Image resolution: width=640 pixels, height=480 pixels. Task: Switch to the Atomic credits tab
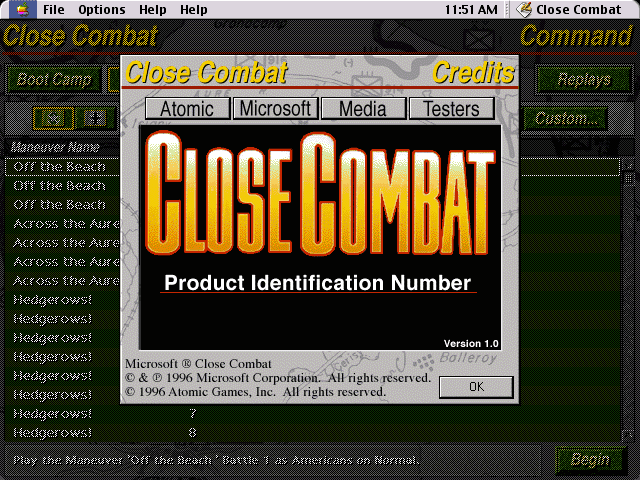187,109
